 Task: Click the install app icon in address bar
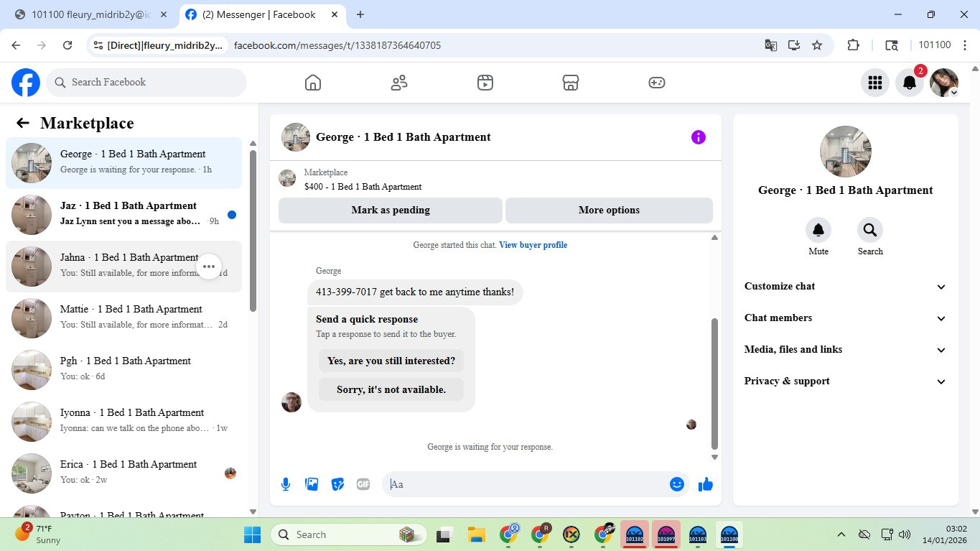(794, 45)
